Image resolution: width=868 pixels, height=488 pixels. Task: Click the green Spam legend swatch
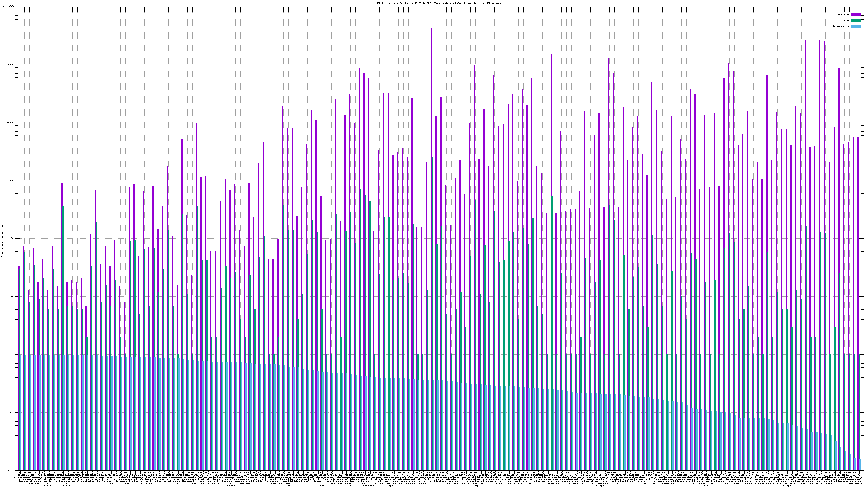point(856,21)
